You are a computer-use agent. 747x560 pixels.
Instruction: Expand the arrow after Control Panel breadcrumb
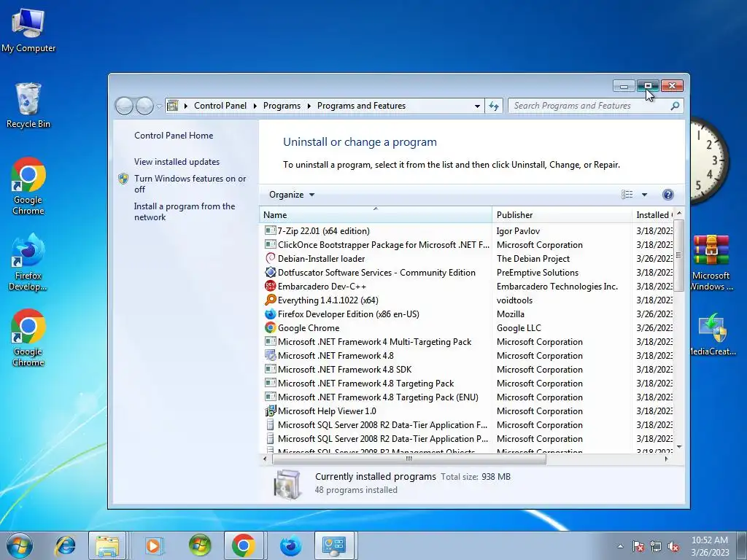coord(255,106)
